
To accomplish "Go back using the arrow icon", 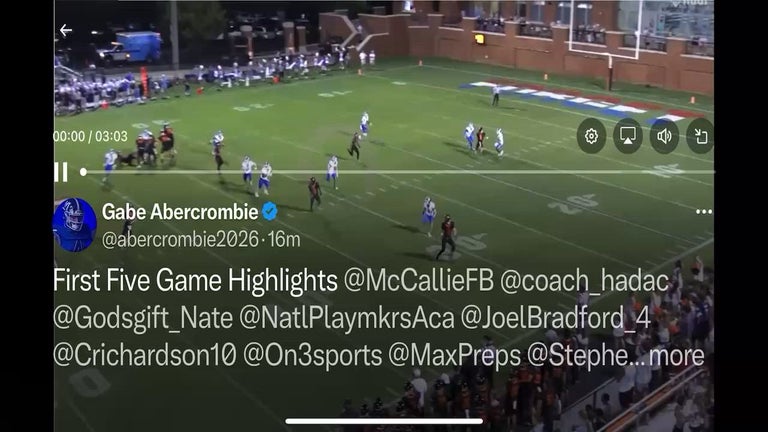I will point(66,30).
